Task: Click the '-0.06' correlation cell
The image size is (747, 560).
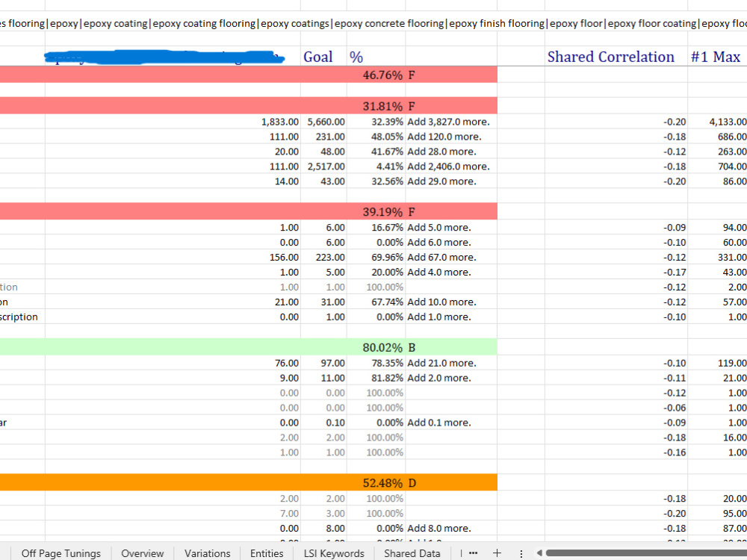Action: (616, 408)
